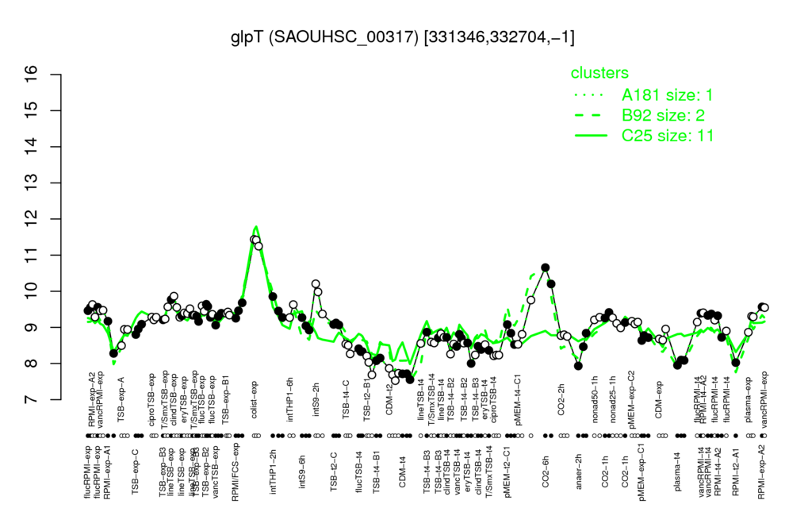
Task: Select the green 'clusters' legend heading
Action: pyautogui.click(x=599, y=72)
